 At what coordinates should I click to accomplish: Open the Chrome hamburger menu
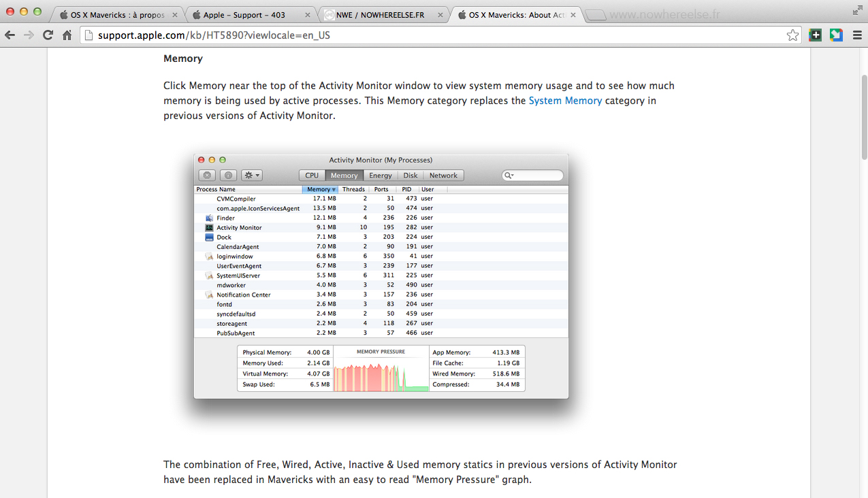(x=857, y=35)
